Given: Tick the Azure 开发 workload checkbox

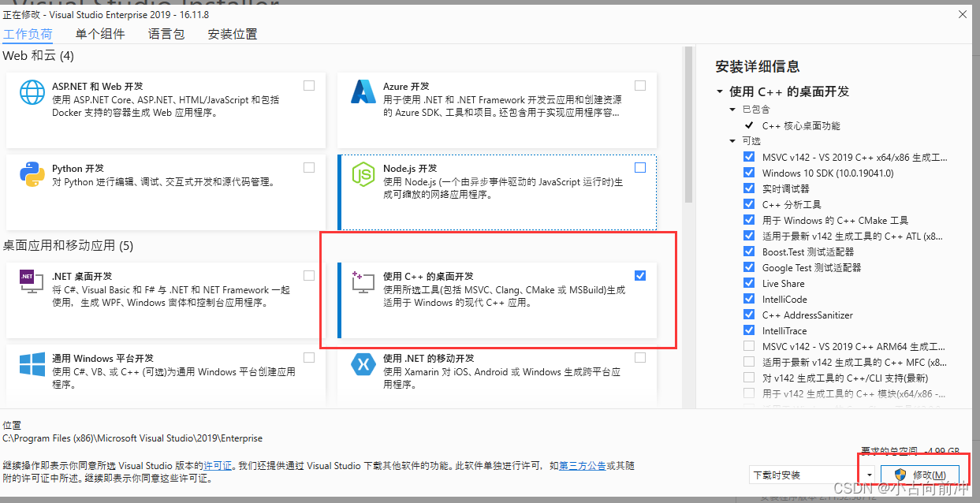Looking at the screenshot, I should coord(640,85).
